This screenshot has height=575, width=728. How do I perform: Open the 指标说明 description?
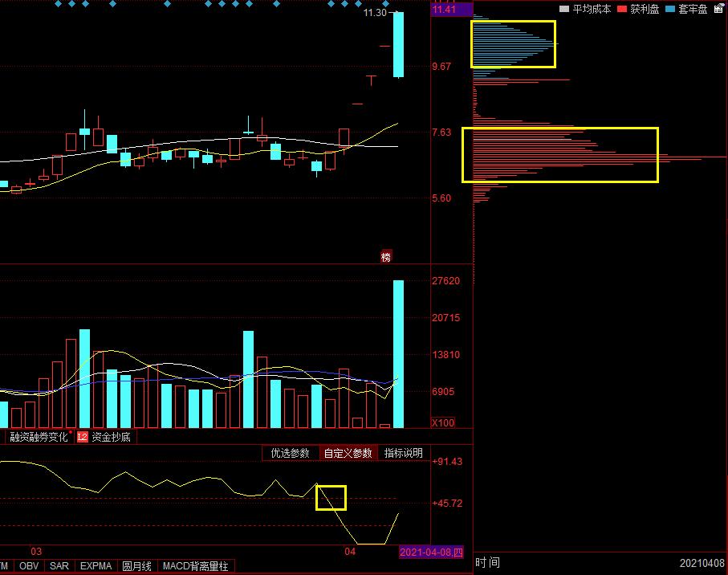click(403, 453)
